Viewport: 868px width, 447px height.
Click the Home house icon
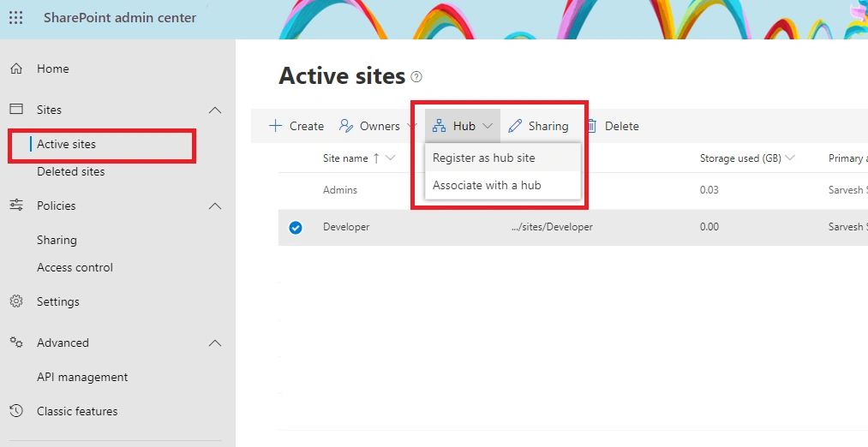16,69
